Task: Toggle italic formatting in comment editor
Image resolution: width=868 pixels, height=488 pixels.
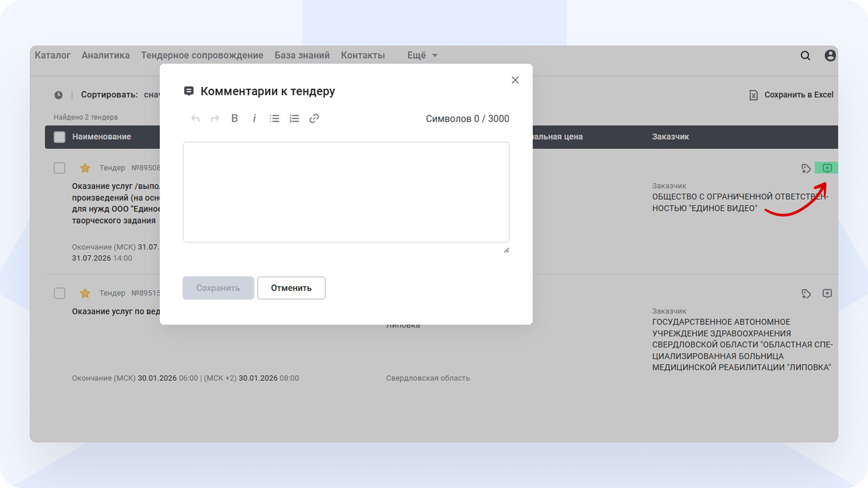Action: pyautogui.click(x=255, y=118)
